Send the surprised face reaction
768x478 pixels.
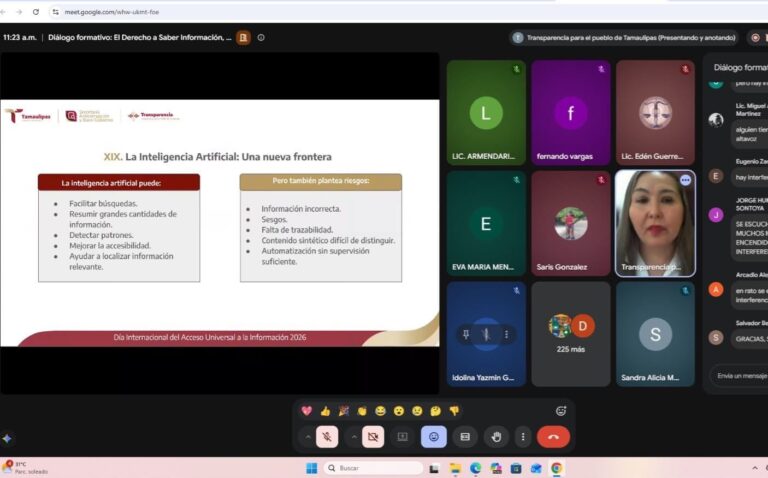coord(399,411)
